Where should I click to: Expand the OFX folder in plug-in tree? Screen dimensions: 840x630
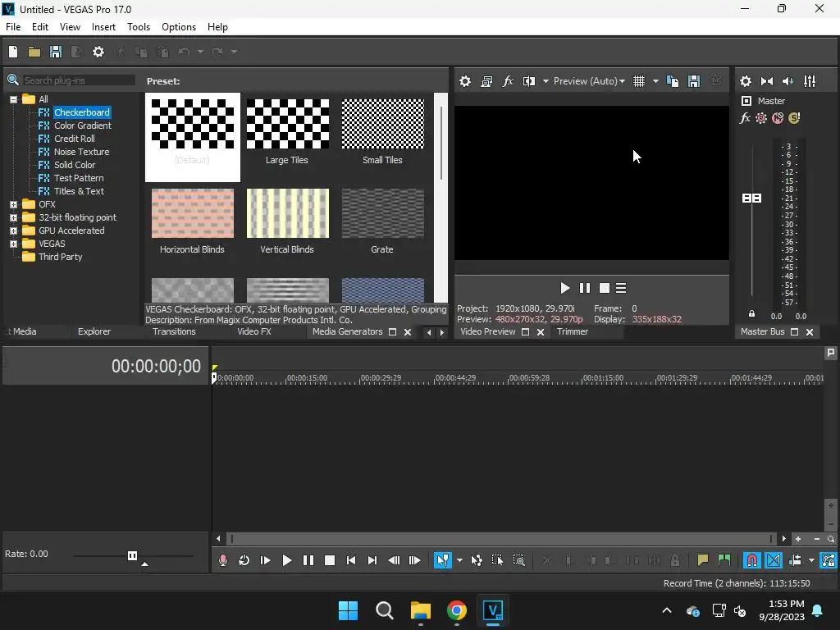pyautogui.click(x=13, y=204)
